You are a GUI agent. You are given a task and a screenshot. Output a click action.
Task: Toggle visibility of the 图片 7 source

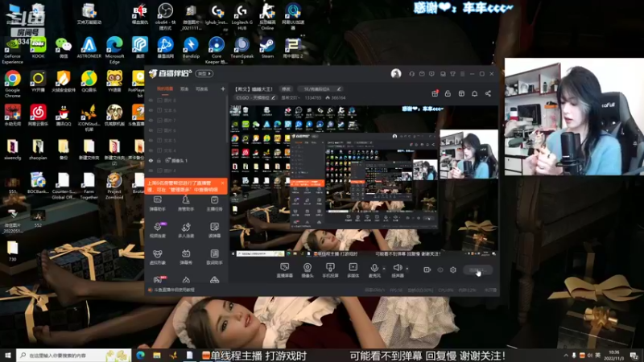[151, 120]
